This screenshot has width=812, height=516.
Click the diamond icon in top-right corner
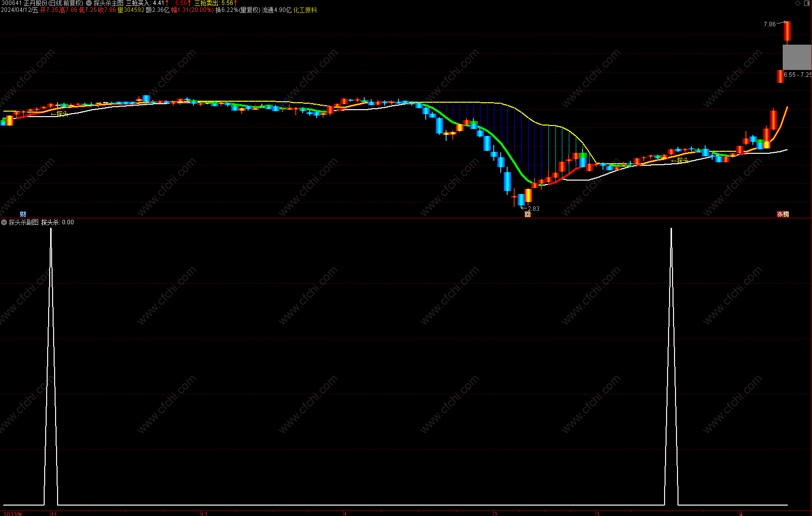[x=798, y=3]
